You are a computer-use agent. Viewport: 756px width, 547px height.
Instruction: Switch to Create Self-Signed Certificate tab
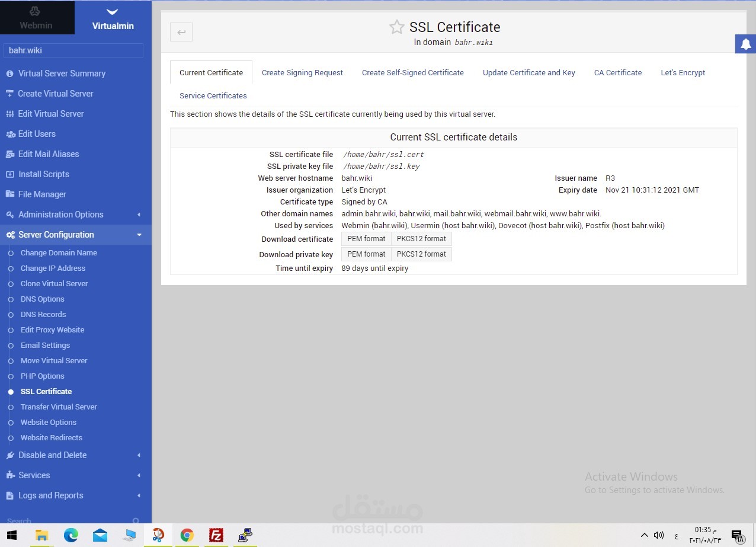pyautogui.click(x=413, y=72)
